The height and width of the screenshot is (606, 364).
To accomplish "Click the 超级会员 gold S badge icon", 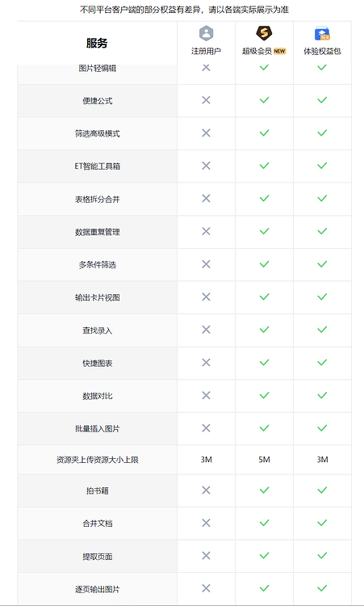I will tap(264, 33).
